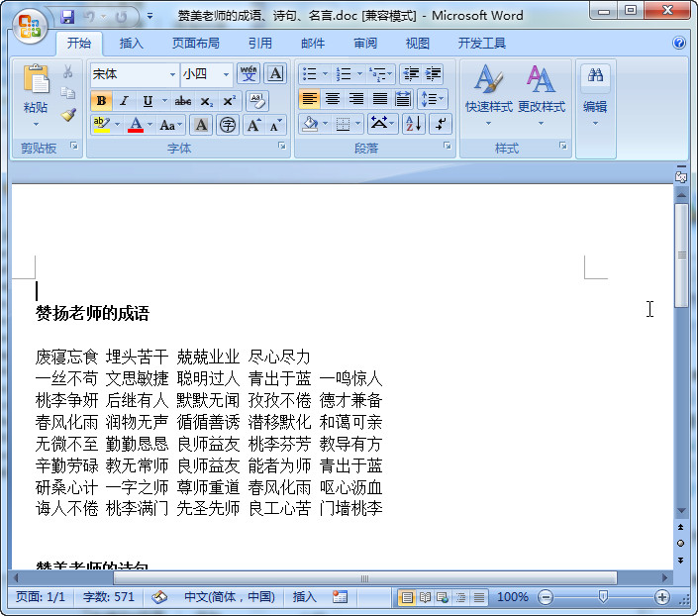Expand the 粘贴 paste options arrow

pos(36,124)
